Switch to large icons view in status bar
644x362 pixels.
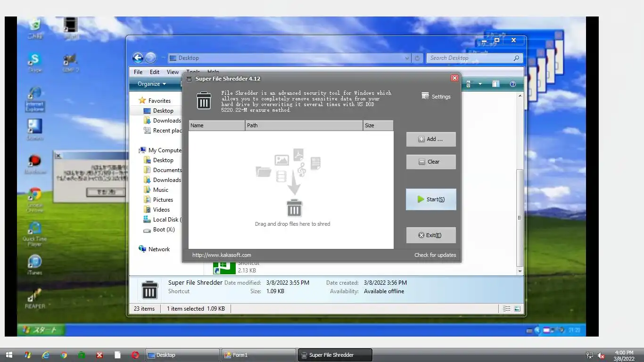(x=517, y=309)
